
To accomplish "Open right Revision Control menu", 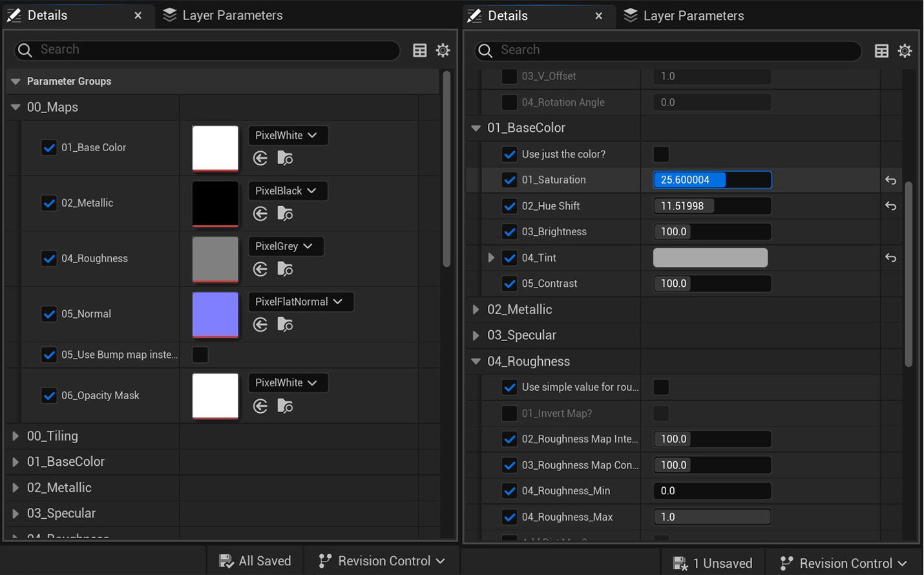I will click(844, 563).
